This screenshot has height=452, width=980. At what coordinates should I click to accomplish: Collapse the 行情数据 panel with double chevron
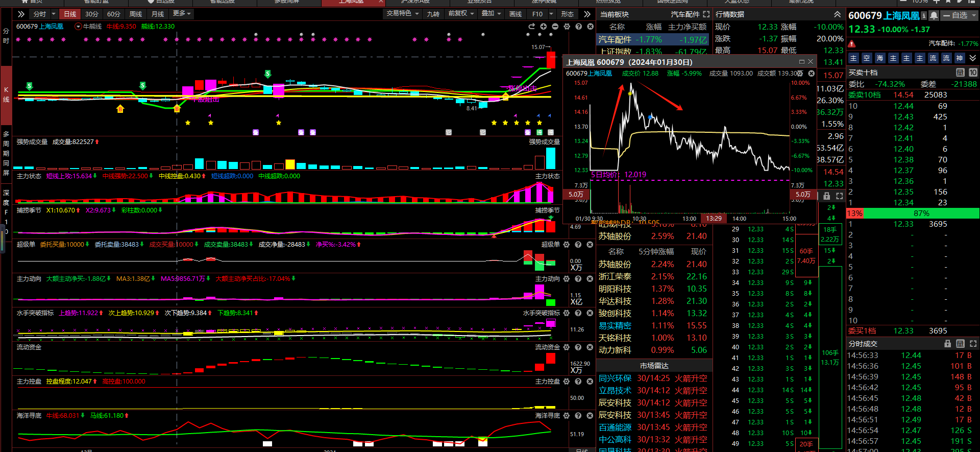pyautogui.click(x=838, y=14)
